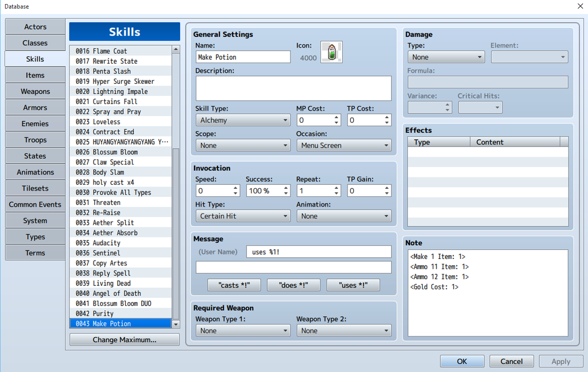Switch to the Actors tab

point(35,27)
